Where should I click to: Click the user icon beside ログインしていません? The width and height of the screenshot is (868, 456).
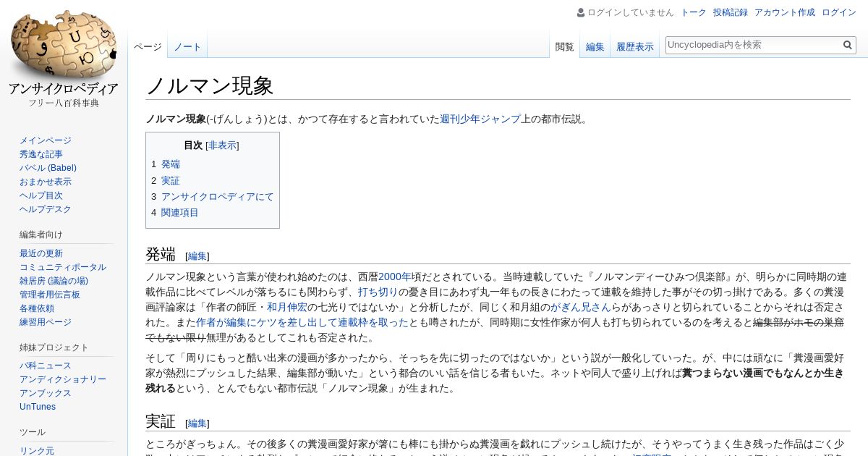pos(581,12)
